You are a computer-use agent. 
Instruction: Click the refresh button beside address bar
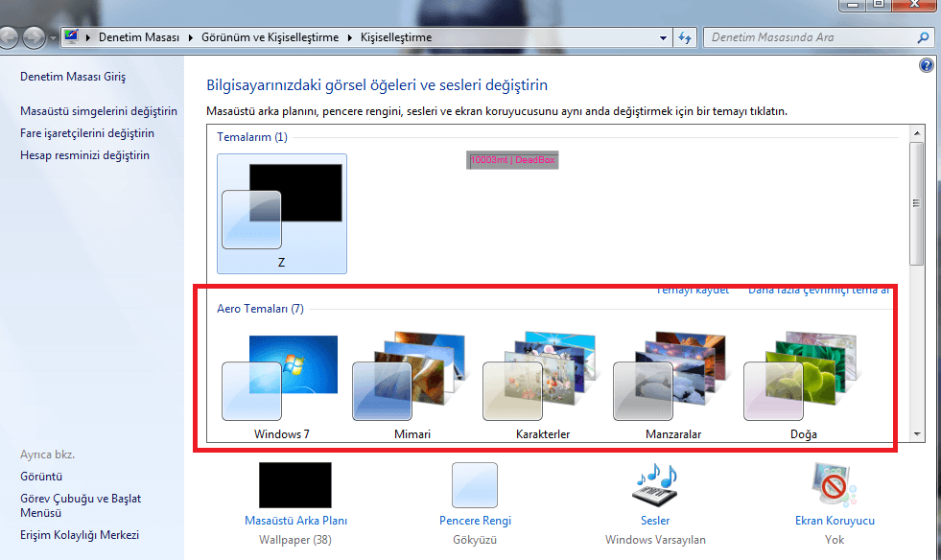(x=684, y=37)
